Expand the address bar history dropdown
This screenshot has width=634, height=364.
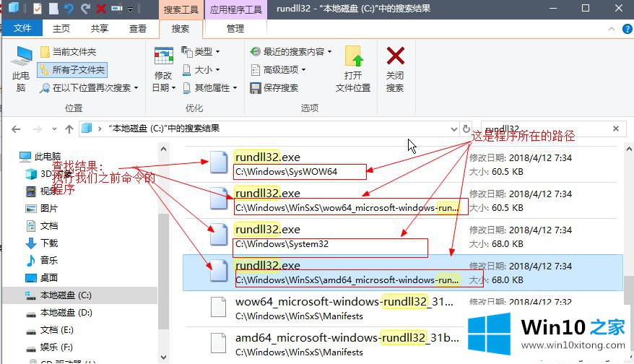click(x=453, y=129)
